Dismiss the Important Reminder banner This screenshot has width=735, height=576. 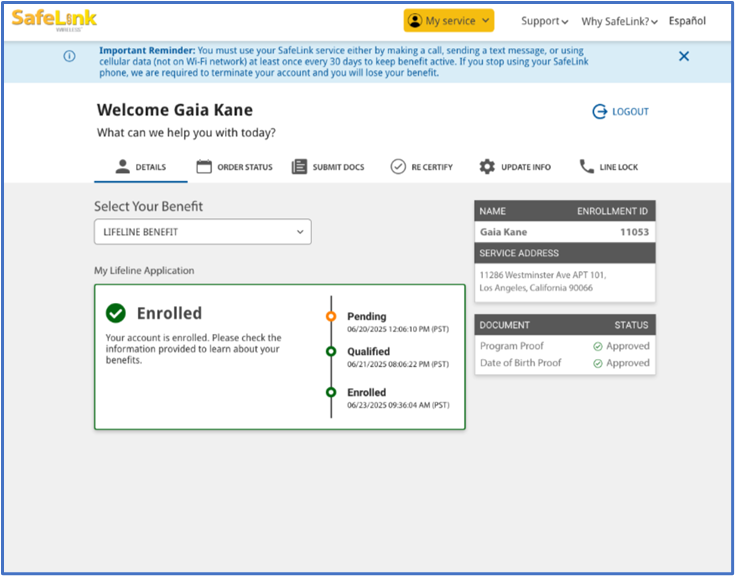[x=684, y=56]
